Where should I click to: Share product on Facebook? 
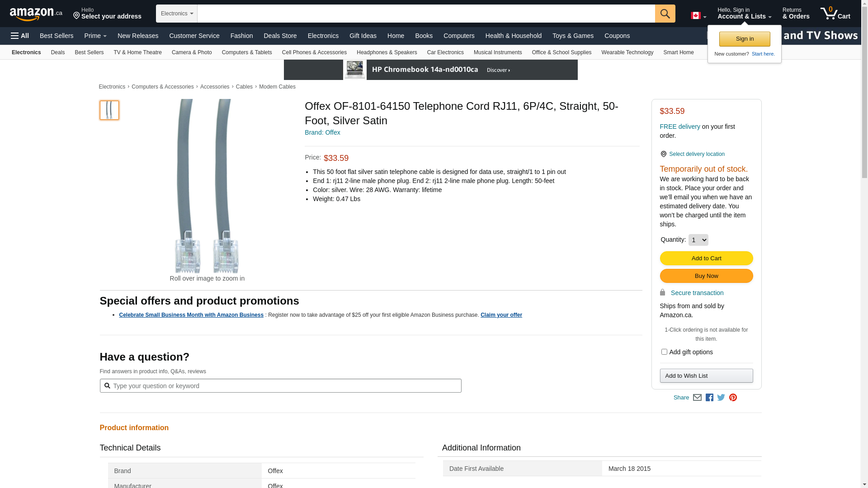click(x=709, y=398)
